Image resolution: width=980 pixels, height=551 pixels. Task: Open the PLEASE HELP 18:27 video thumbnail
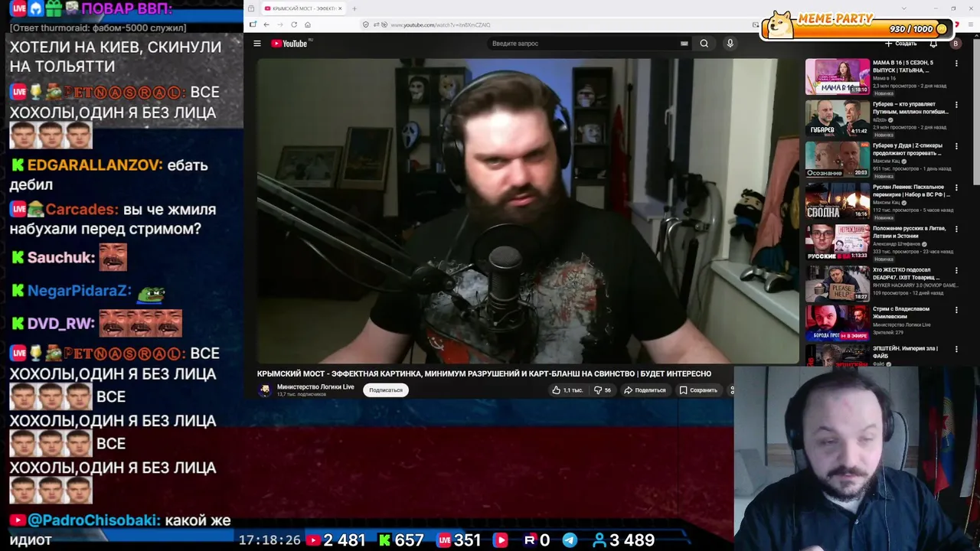(x=837, y=283)
